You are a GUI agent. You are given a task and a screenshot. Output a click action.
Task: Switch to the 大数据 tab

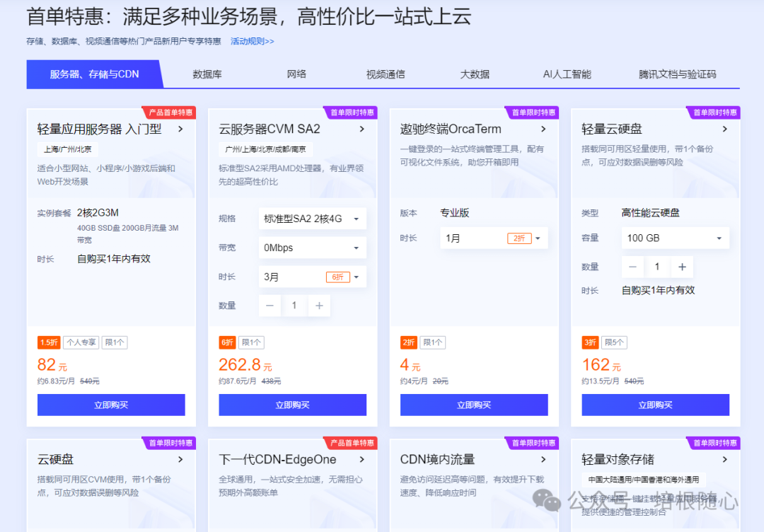(475, 74)
